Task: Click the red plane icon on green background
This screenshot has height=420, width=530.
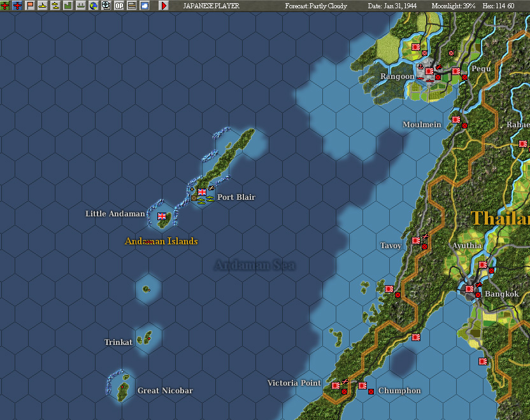Action: pyautogui.click(x=5, y=5)
